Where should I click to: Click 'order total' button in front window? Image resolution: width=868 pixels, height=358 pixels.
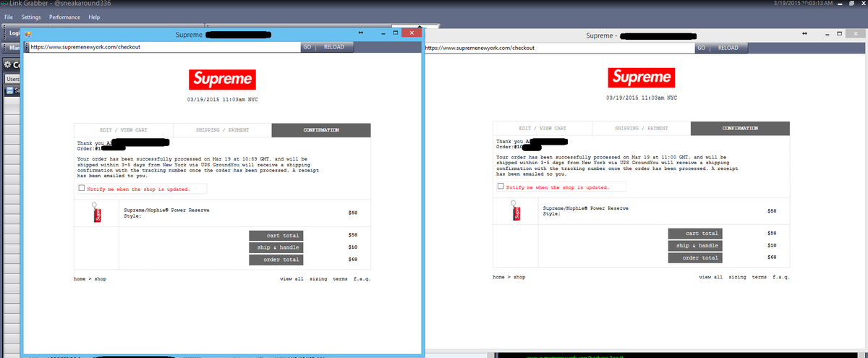[276, 260]
